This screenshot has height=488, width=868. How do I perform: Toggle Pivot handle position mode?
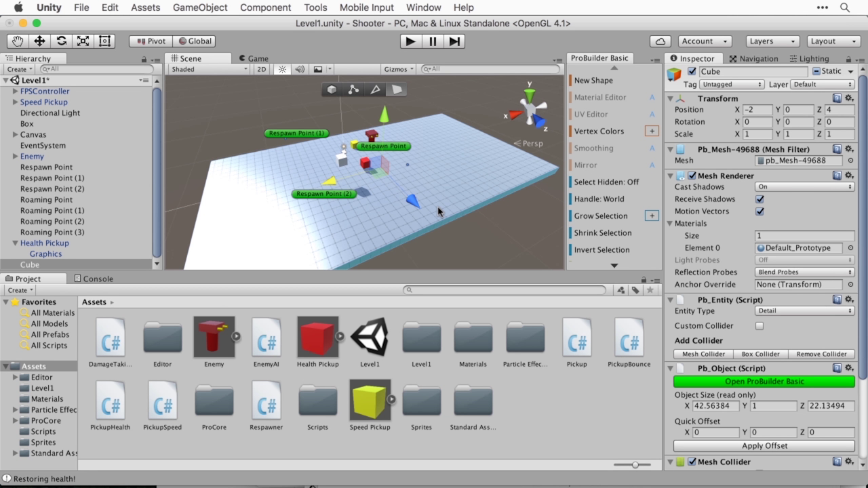click(x=151, y=41)
